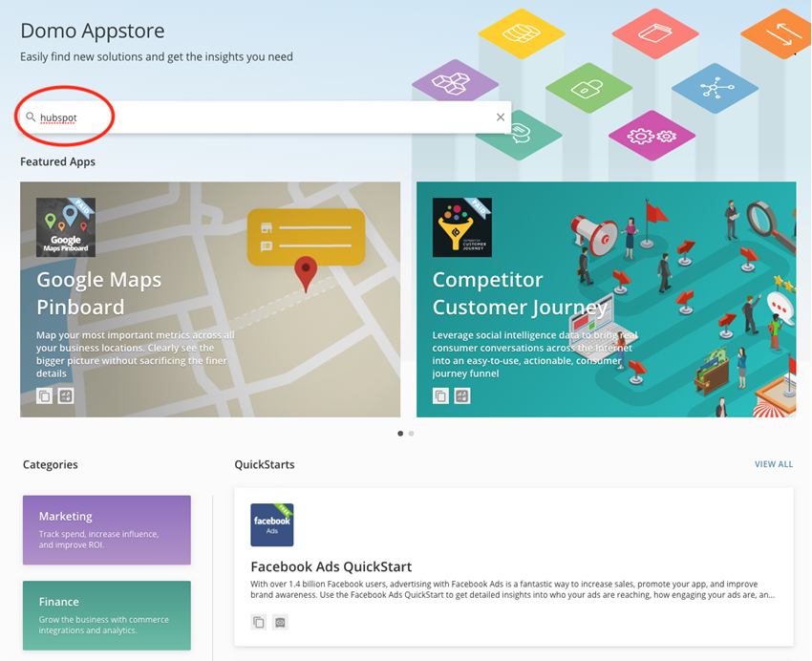Clear the hubspot search with the X button
Screen dimensions: 812x661
pyautogui.click(x=500, y=116)
